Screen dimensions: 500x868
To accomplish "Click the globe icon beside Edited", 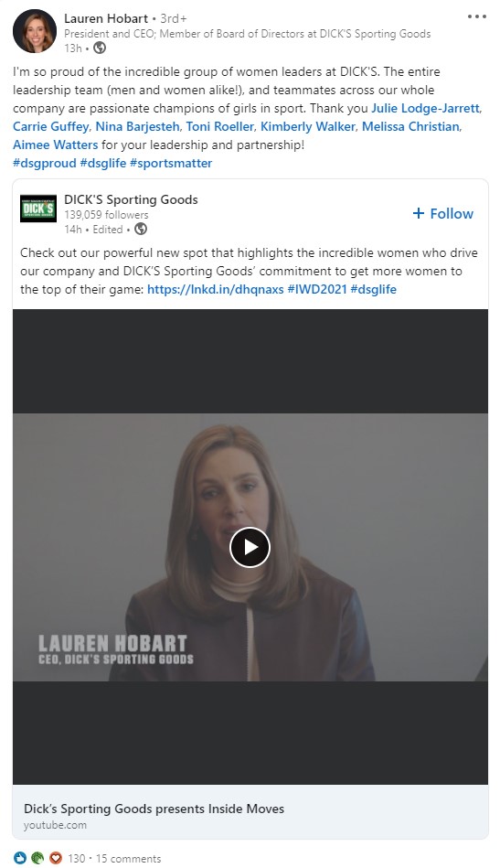I will coord(141,229).
